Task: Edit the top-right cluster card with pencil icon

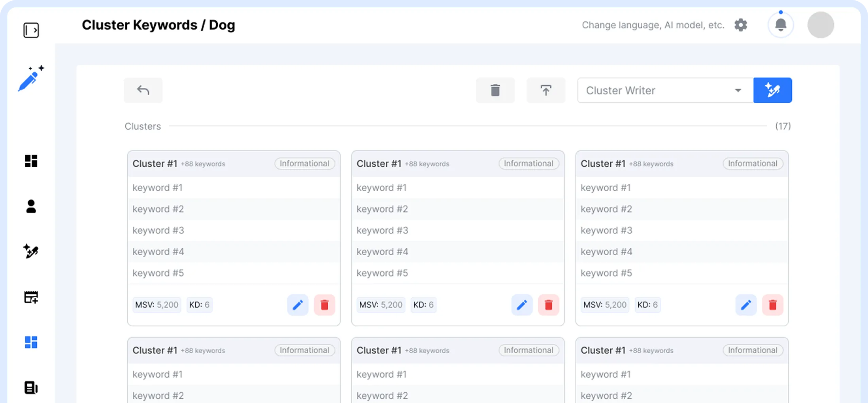Action: coord(746,305)
